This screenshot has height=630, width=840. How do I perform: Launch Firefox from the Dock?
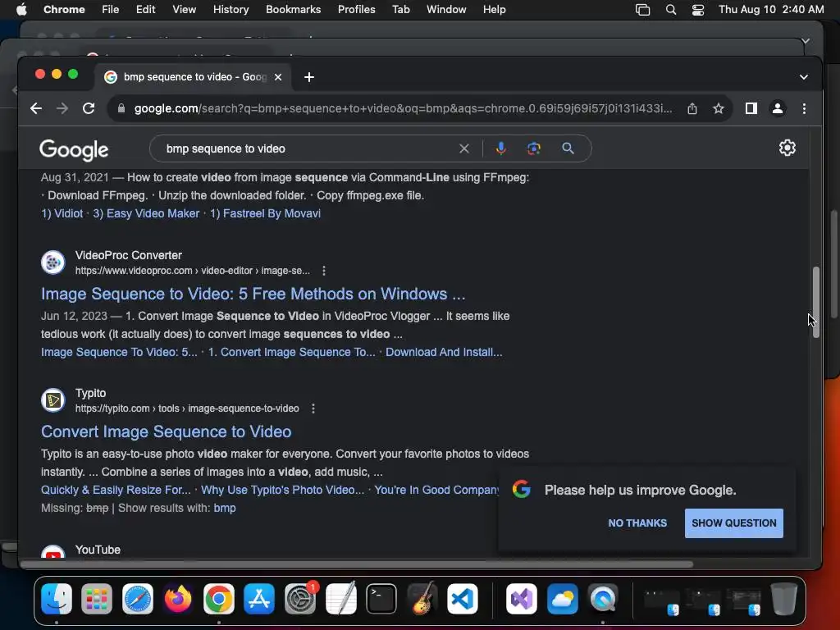(178, 598)
